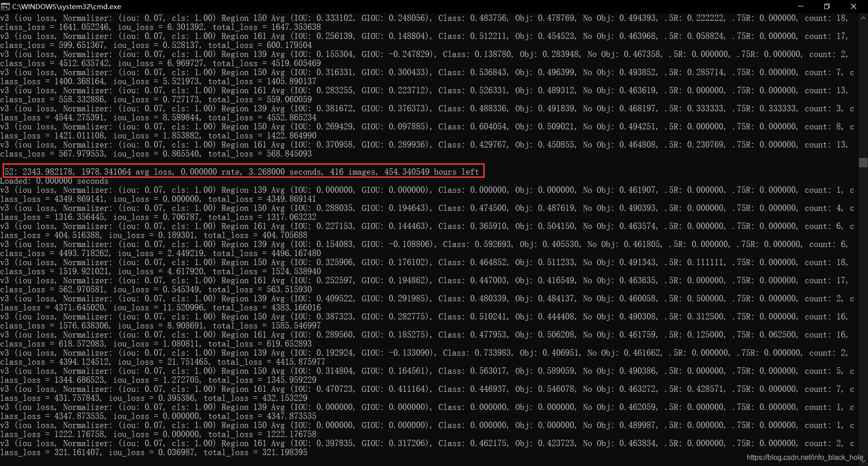Click the text '416 images'
The width and height of the screenshot is (868, 466).
click(x=353, y=172)
